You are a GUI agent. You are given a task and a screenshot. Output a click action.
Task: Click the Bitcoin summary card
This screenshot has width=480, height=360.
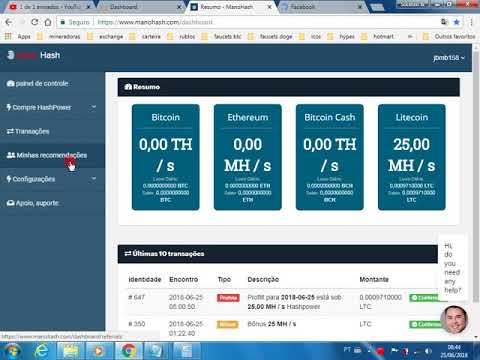click(x=166, y=157)
